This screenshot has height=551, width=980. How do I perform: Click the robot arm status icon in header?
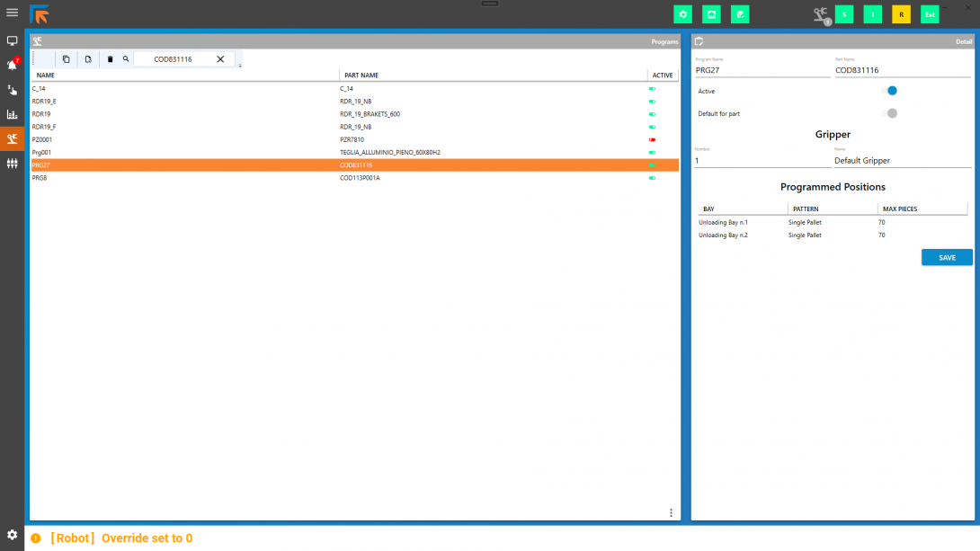click(820, 14)
